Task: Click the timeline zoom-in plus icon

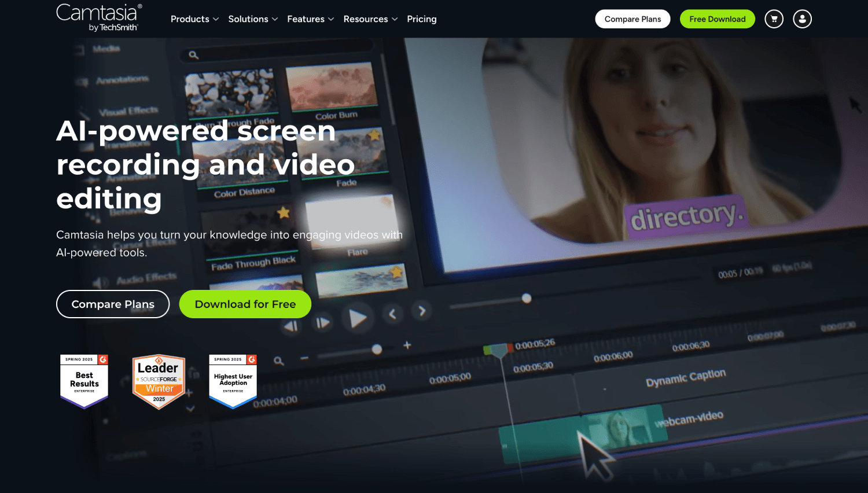Action: pos(407,345)
